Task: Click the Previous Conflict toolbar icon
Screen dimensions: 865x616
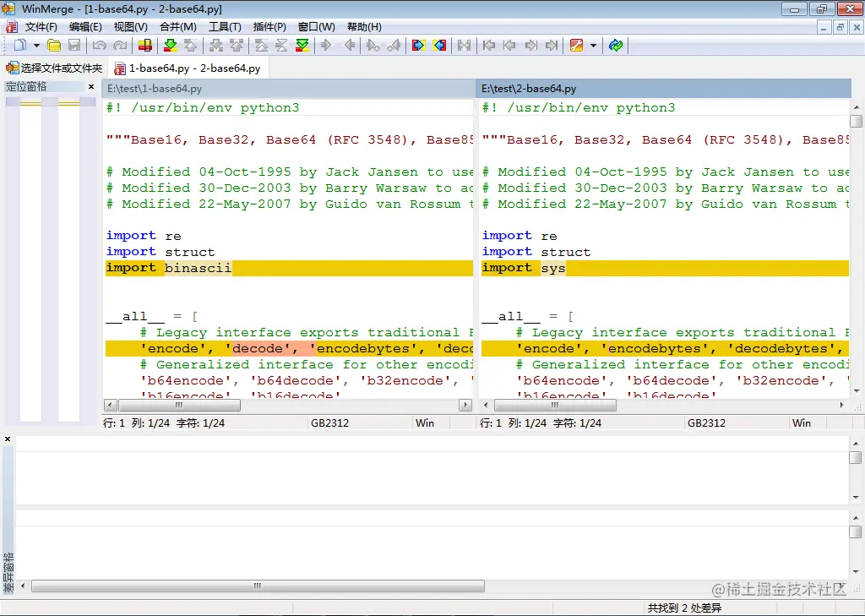Action: pyautogui.click(x=237, y=46)
